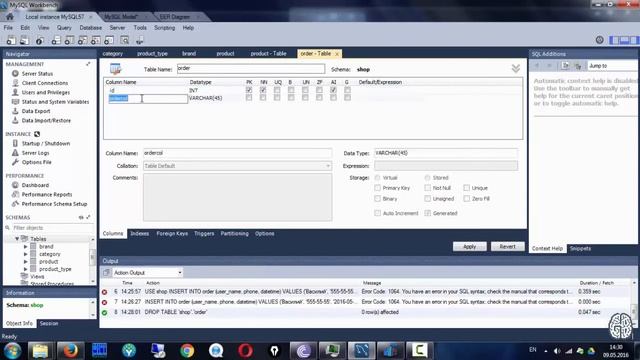The image size is (640, 360).
Task: Expand the product table node
Action: coord(25,262)
